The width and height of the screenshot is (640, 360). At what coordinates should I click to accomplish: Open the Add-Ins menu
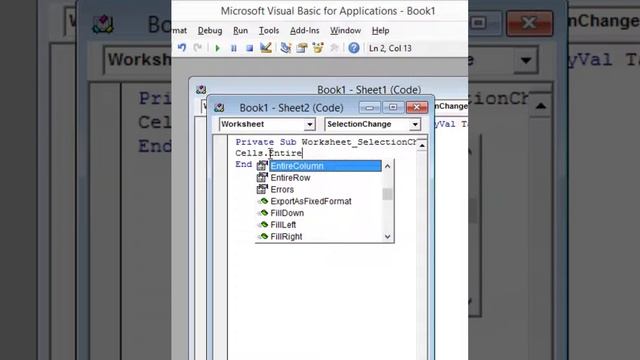click(x=304, y=31)
